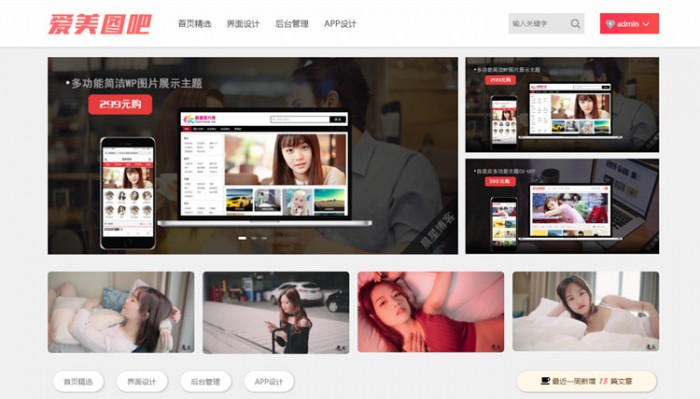Click the 最近一周新增 15 篇文章 badge
This screenshot has height=399, width=700.
tap(587, 381)
